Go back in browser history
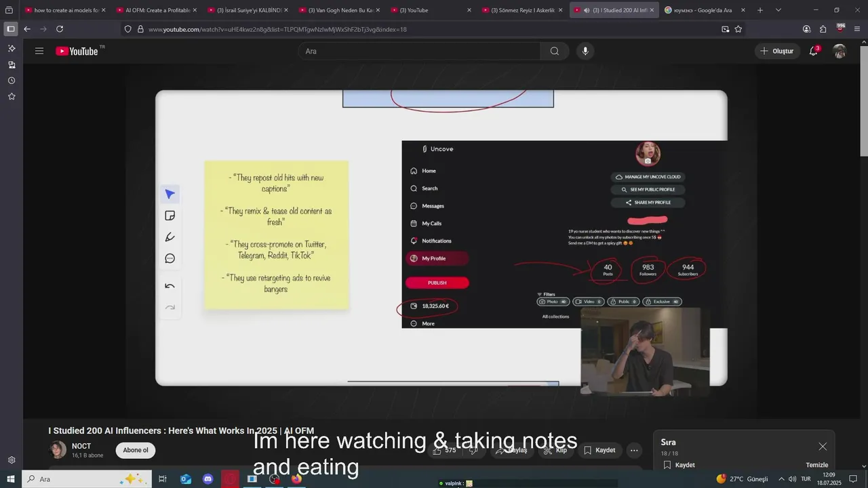This screenshot has height=488, width=868. point(27,29)
